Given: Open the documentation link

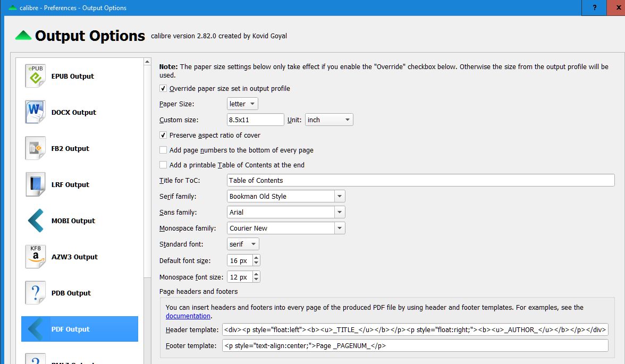Looking at the screenshot, I should [x=188, y=316].
